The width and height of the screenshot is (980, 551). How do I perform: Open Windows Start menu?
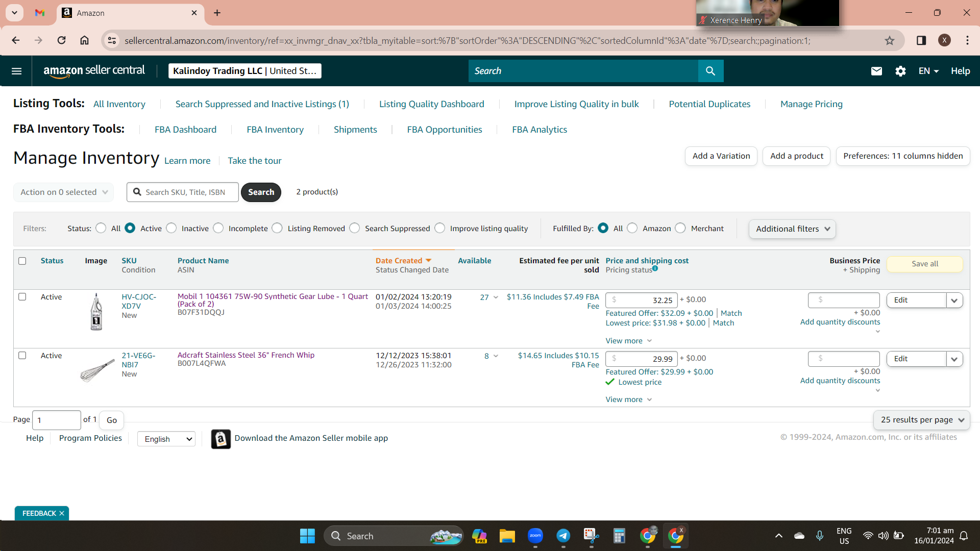coord(307,536)
